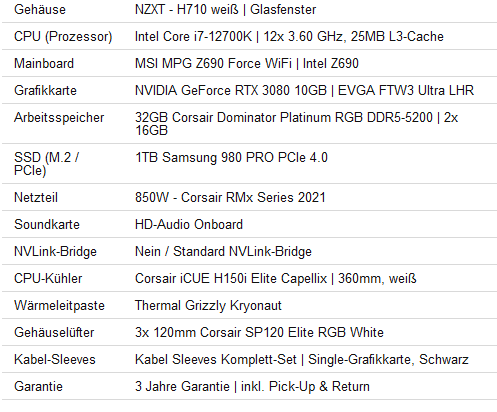The height and width of the screenshot is (412, 497).
Task: Click the SSD (M.2 / PCIe) label
Action: (46, 164)
